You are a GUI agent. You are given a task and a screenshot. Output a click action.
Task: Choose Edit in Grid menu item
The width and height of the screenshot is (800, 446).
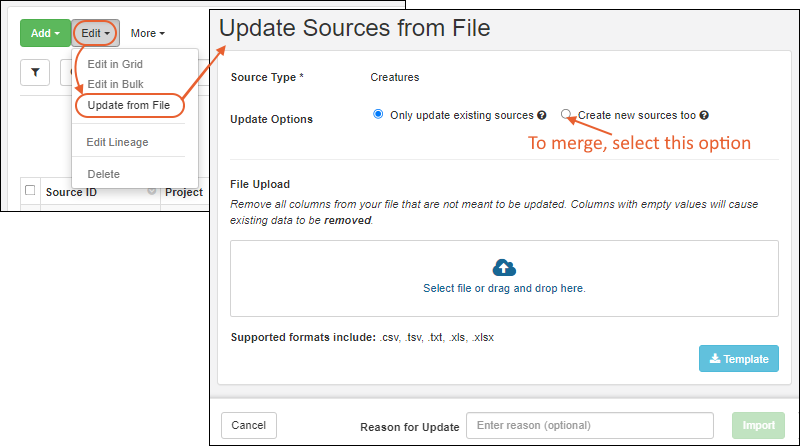115,64
